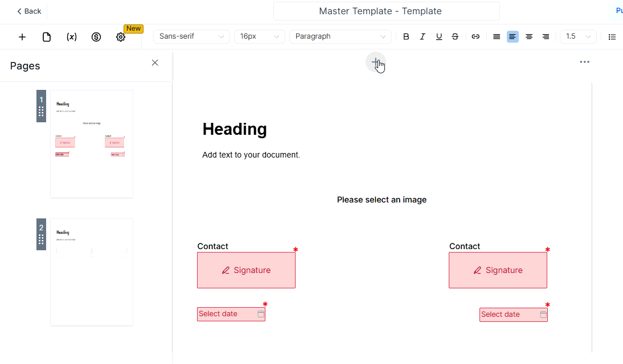The width and height of the screenshot is (623, 364).
Task: Go back using the Back button
Action: [29, 11]
